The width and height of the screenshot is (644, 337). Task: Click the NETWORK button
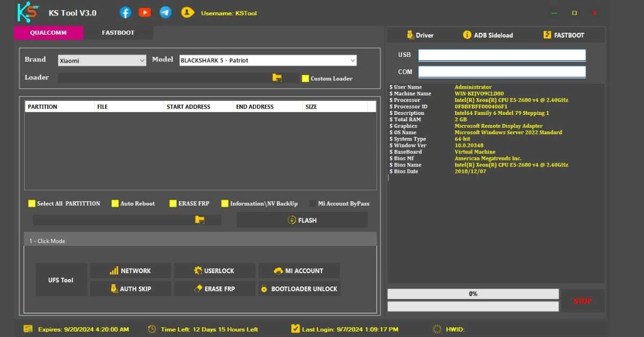pyautogui.click(x=130, y=271)
